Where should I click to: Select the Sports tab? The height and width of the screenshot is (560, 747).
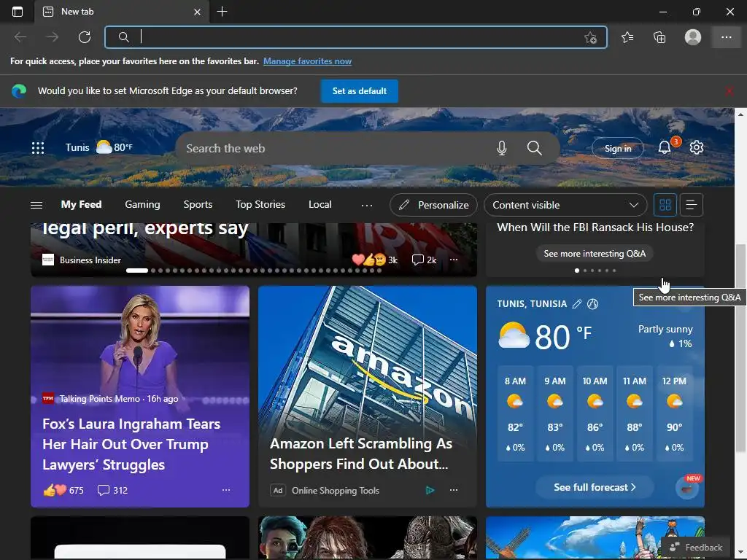pyautogui.click(x=198, y=204)
